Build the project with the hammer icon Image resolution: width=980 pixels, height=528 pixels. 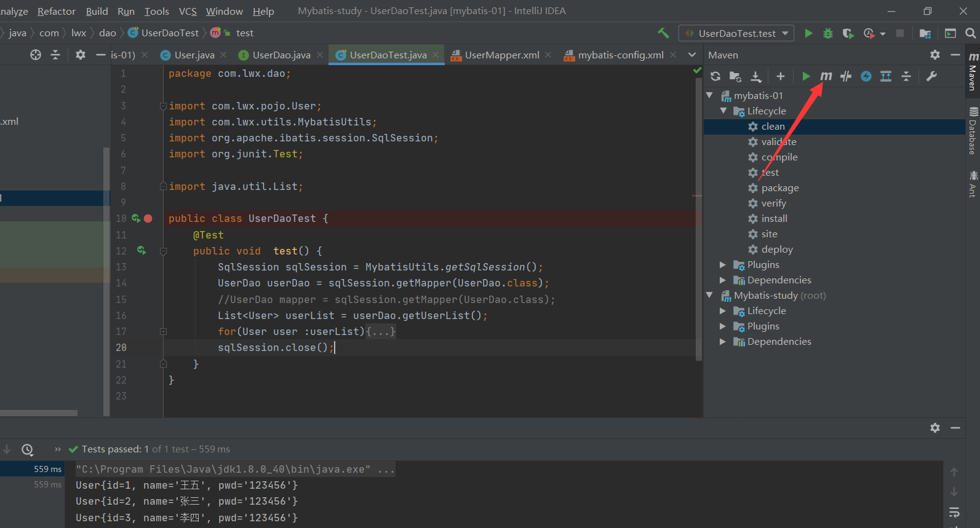(x=663, y=33)
